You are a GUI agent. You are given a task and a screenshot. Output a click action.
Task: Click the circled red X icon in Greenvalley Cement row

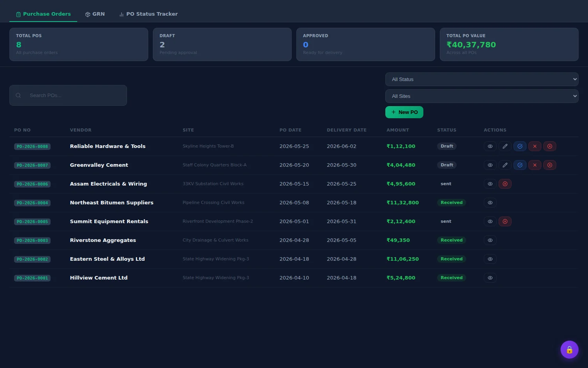(550, 165)
